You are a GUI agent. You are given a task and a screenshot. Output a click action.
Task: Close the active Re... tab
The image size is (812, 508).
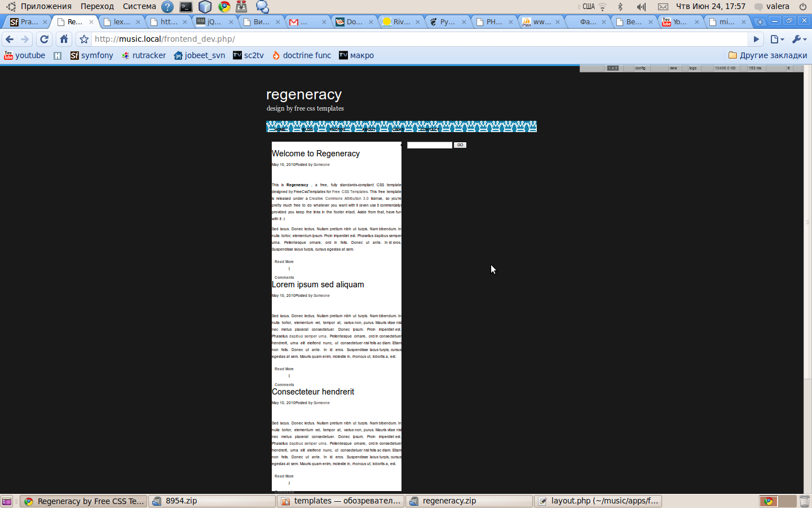(x=91, y=22)
